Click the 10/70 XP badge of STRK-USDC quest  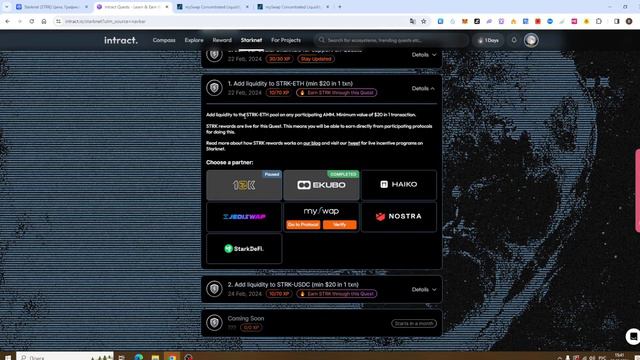(x=279, y=294)
